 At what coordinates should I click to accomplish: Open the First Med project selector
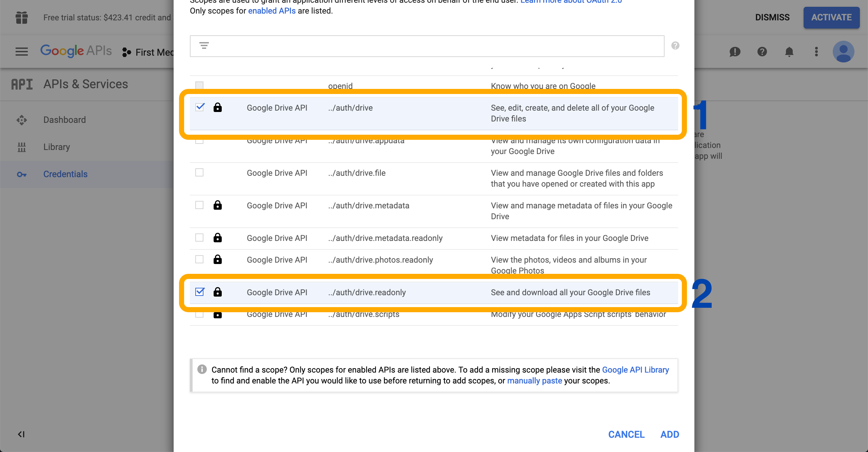tap(148, 52)
